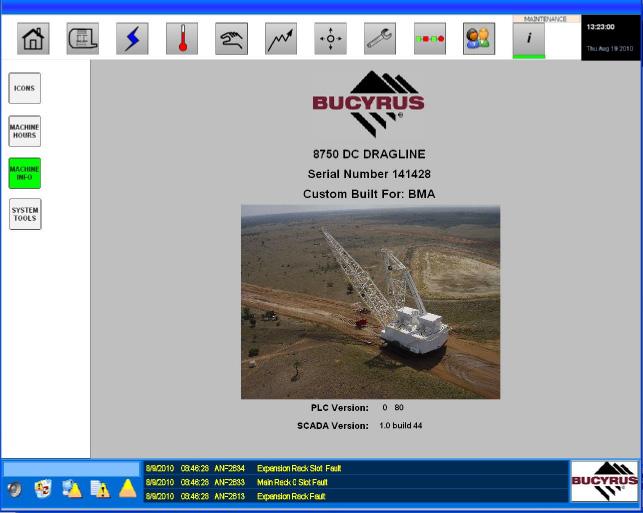Open the MACHINE HOURS page

pyautogui.click(x=25, y=131)
